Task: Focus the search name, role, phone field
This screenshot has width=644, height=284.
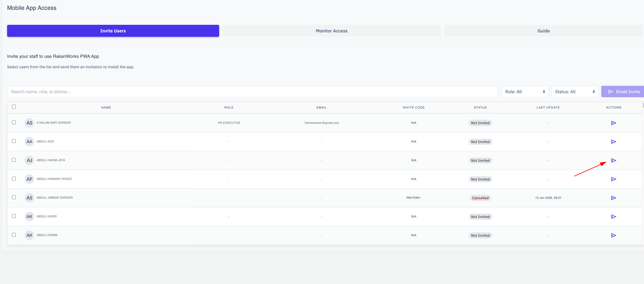Action: (252, 92)
